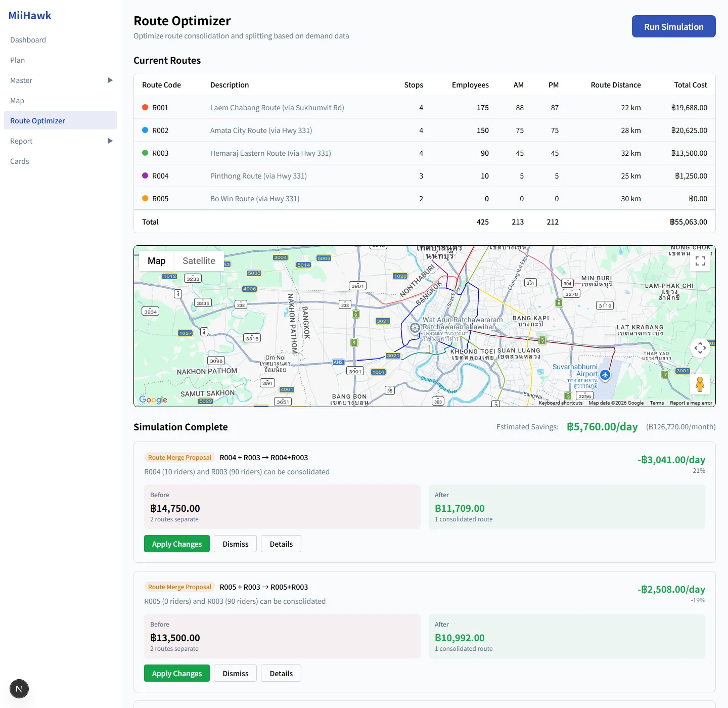Click the orange color dot for R001
728x708 pixels.
(145, 107)
